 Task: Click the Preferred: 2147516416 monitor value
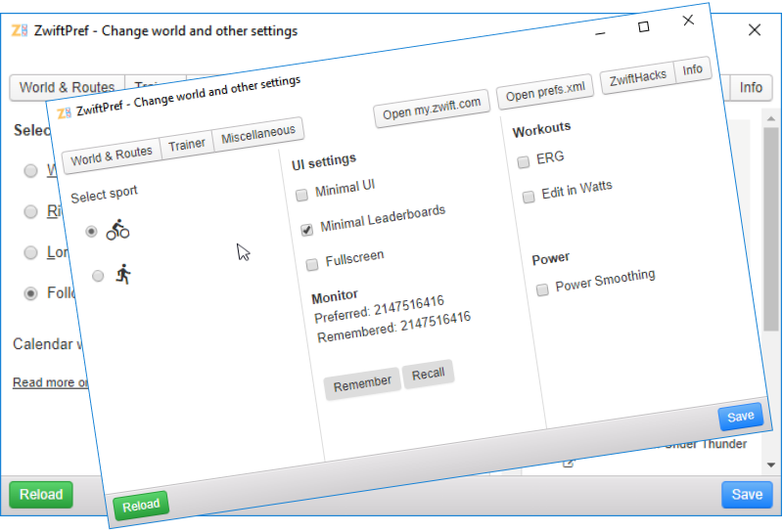click(379, 309)
